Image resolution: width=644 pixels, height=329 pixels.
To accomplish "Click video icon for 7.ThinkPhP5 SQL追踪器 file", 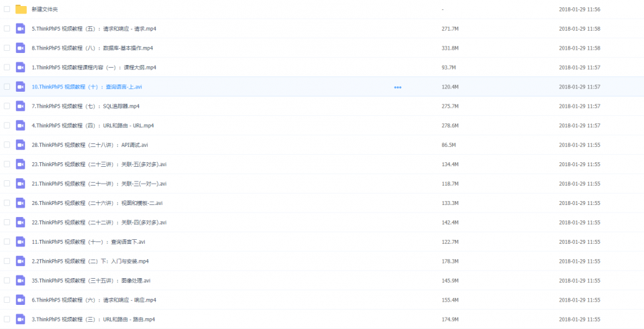I will click(x=21, y=106).
